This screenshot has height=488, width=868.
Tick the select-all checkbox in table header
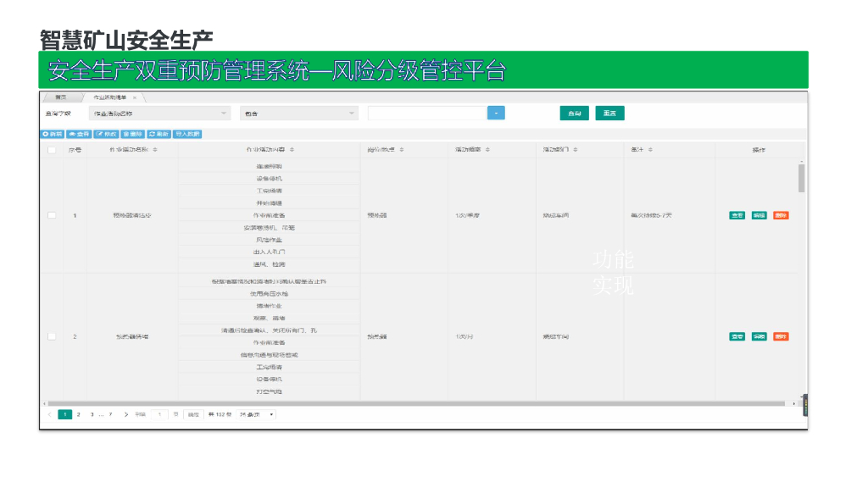point(52,150)
